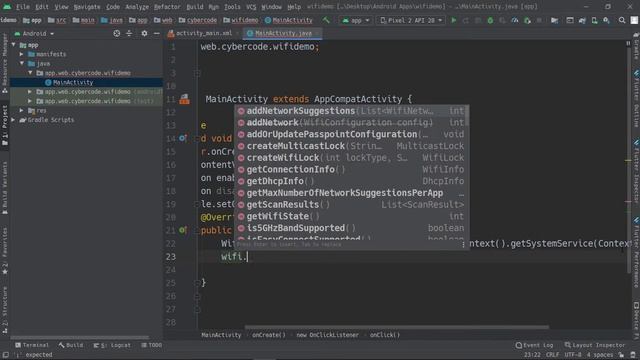Start debugging with the green bug icon
Image resolution: width=640 pixels, height=360 pixels.
pyautogui.click(x=490, y=20)
